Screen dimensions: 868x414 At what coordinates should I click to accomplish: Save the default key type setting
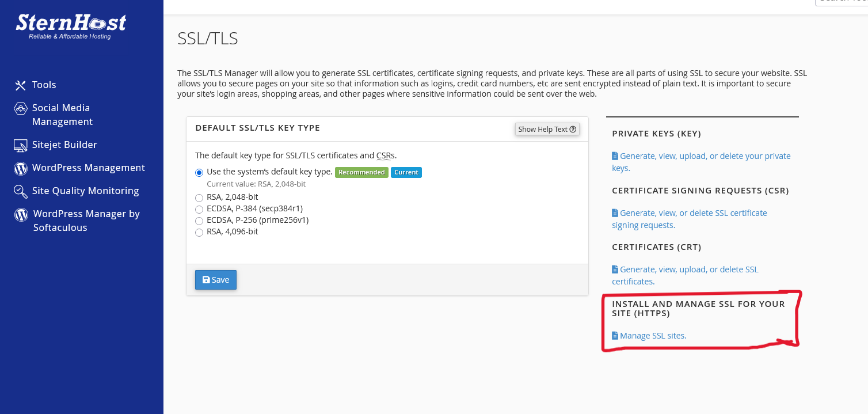coord(216,280)
